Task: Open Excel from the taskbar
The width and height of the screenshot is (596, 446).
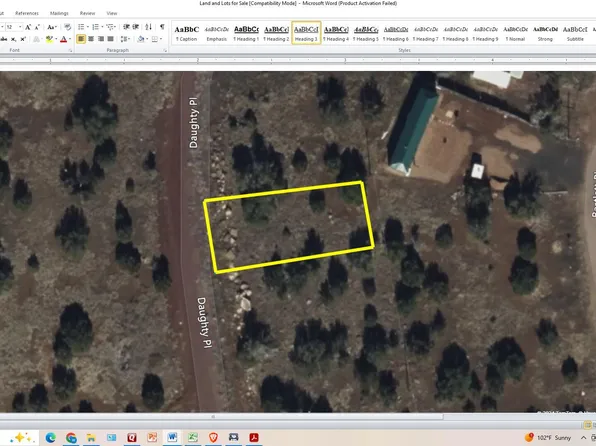Action: [193, 438]
